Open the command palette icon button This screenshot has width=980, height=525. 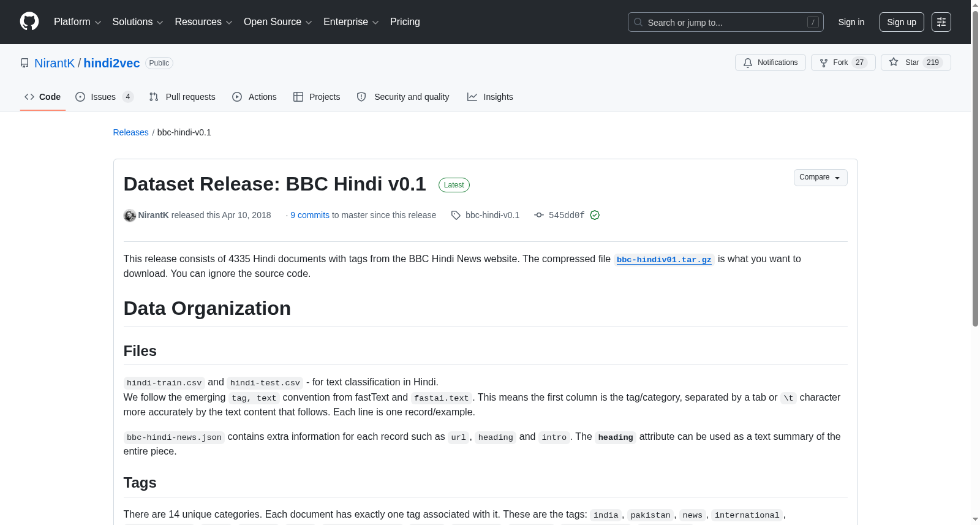941,22
